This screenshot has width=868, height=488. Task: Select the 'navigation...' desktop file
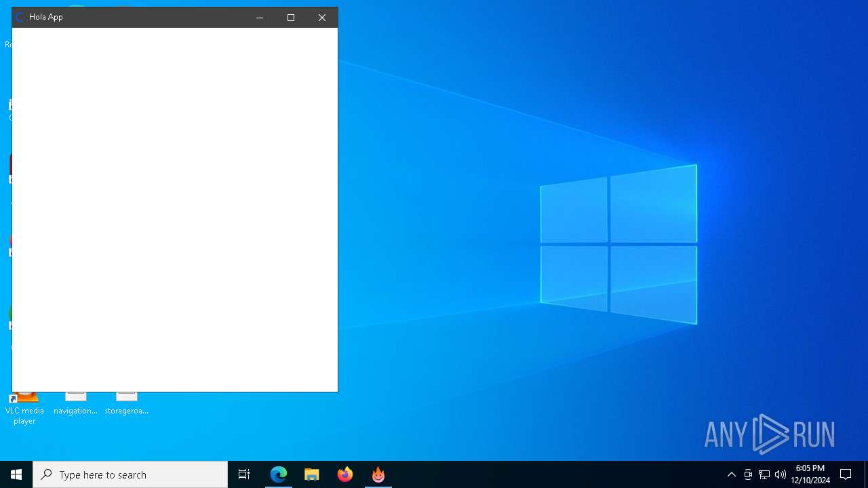(x=75, y=403)
